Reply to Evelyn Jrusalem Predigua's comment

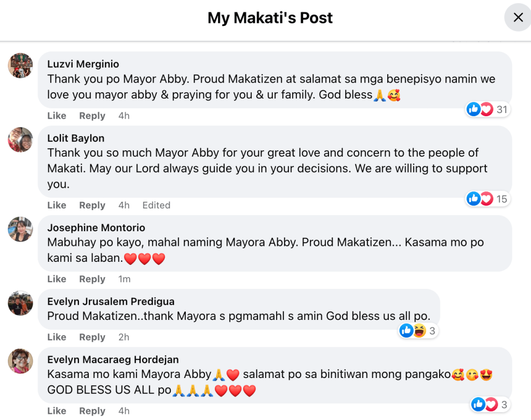92,337
